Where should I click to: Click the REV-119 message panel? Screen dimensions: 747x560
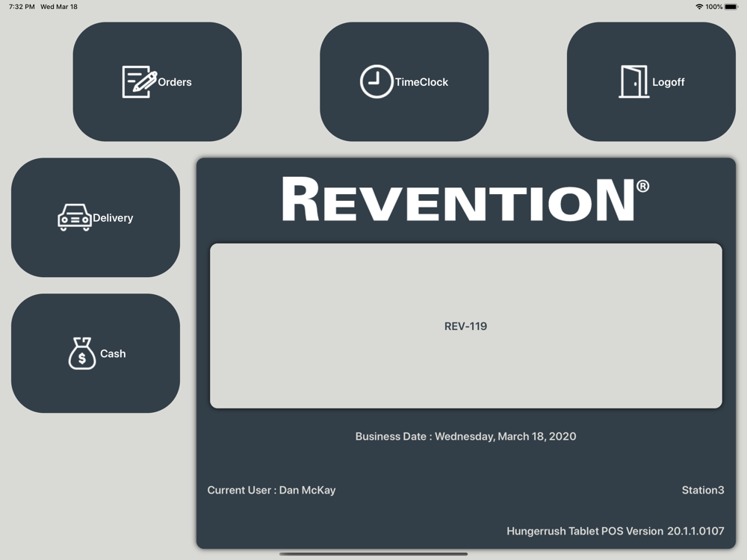pyautogui.click(x=465, y=326)
